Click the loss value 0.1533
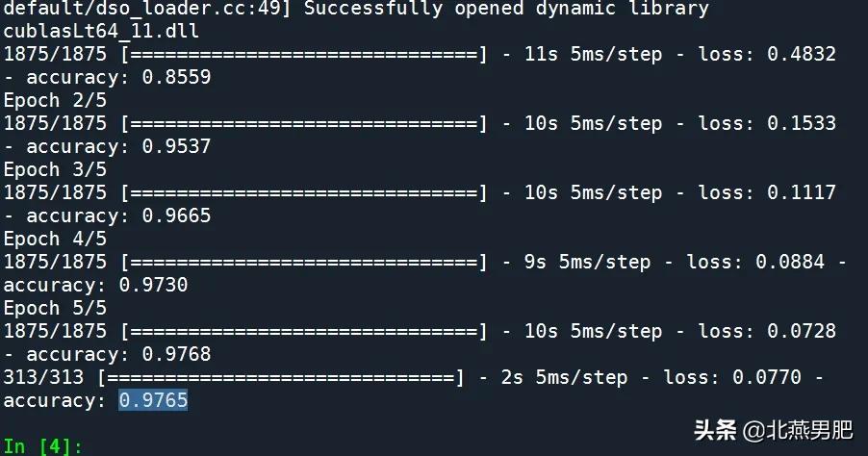868x456 pixels. click(801, 123)
